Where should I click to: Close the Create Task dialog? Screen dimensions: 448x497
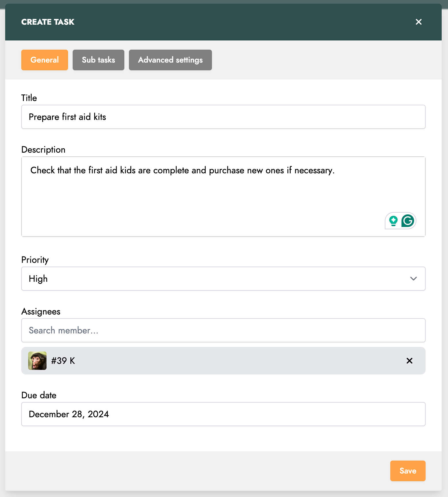(x=418, y=22)
